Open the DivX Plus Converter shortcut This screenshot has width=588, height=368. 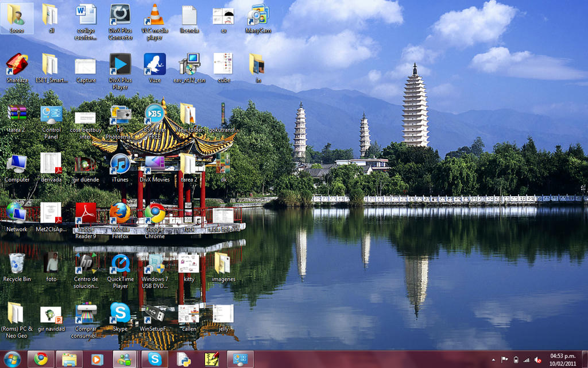tap(120, 16)
